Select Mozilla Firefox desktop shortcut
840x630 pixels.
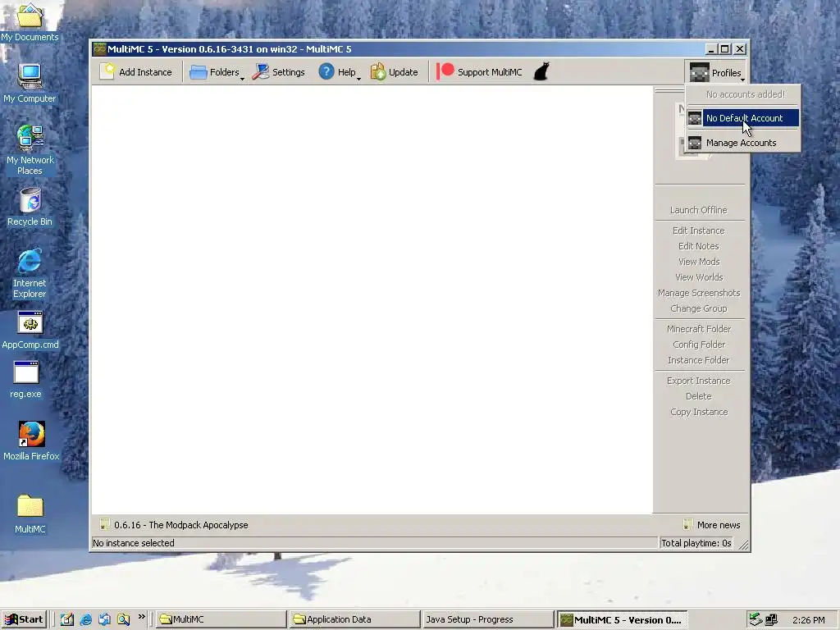[x=31, y=441]
